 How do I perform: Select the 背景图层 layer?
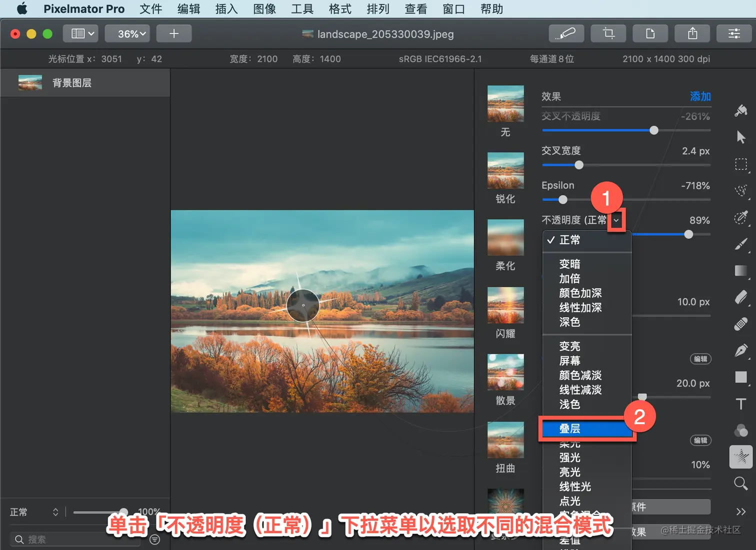click(85, 83)
